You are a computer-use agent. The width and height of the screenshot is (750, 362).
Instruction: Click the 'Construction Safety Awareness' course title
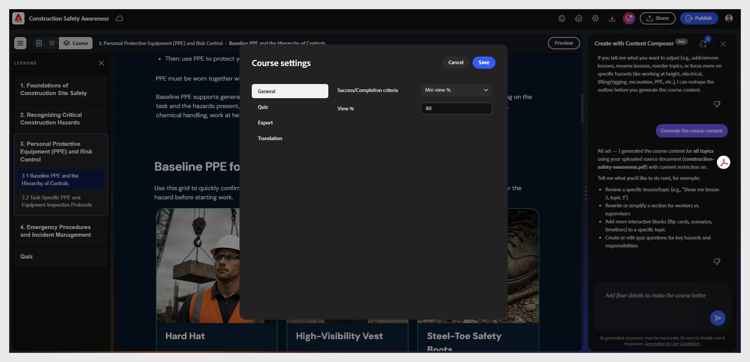point(69,19)
